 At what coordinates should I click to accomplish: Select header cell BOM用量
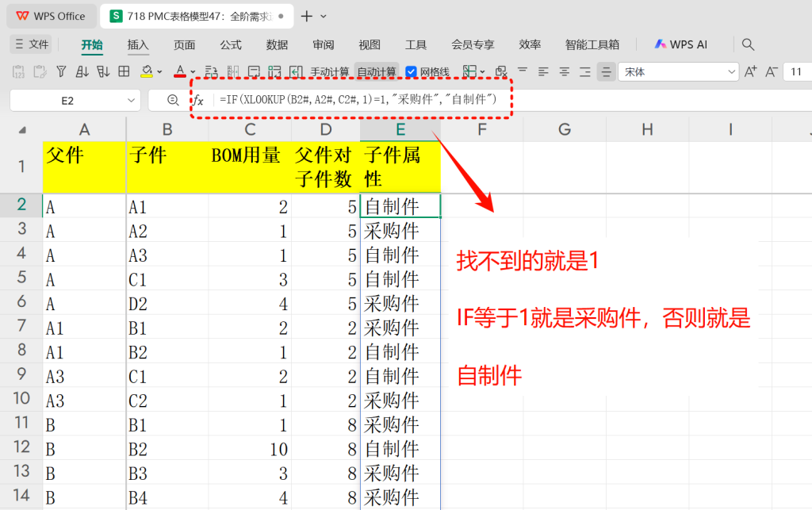coord(250,167)
